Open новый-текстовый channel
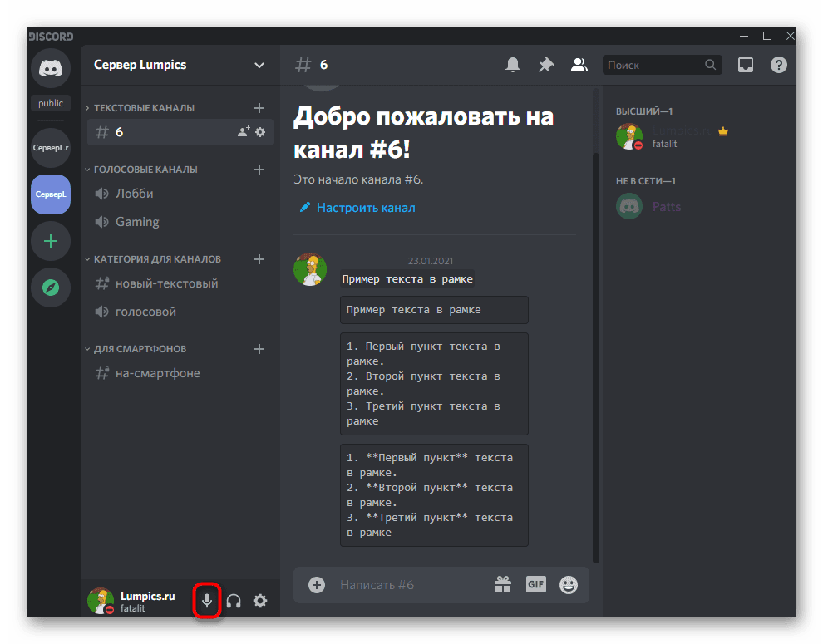The image size is (823, 644). [180, 283]
